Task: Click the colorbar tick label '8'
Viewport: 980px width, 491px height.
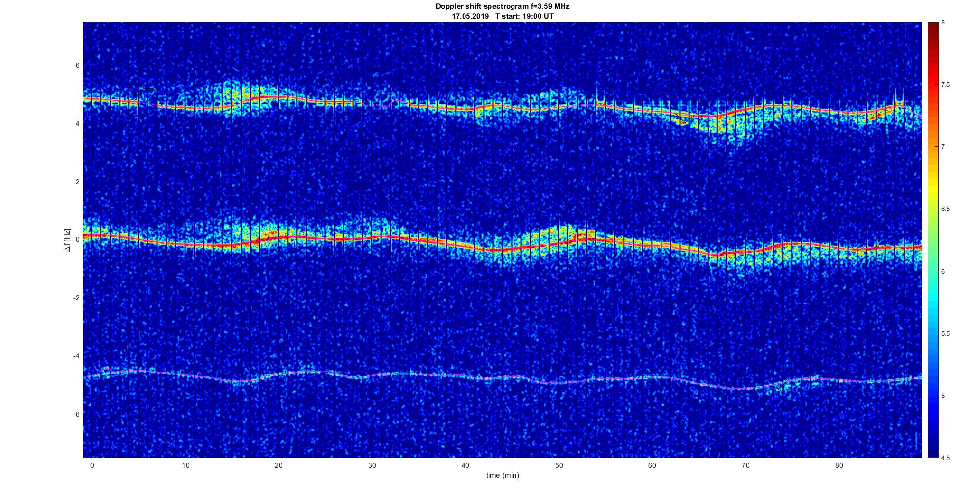Action: pos(943,23)
